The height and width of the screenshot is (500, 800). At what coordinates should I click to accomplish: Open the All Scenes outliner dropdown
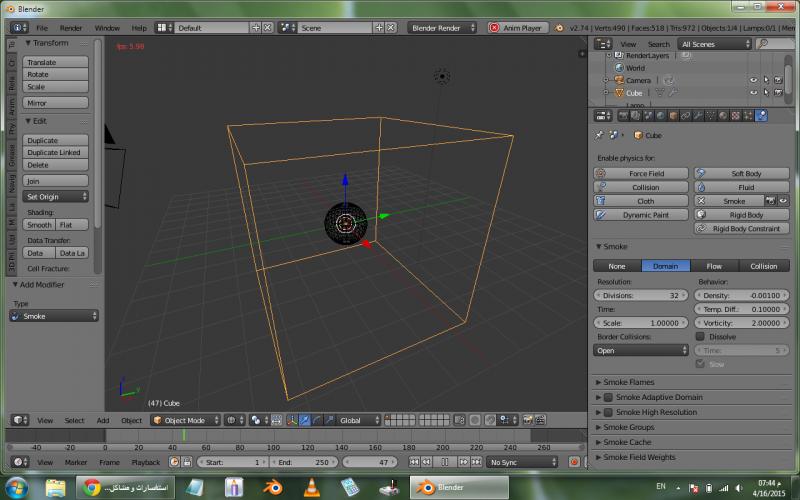coord(714,44)
